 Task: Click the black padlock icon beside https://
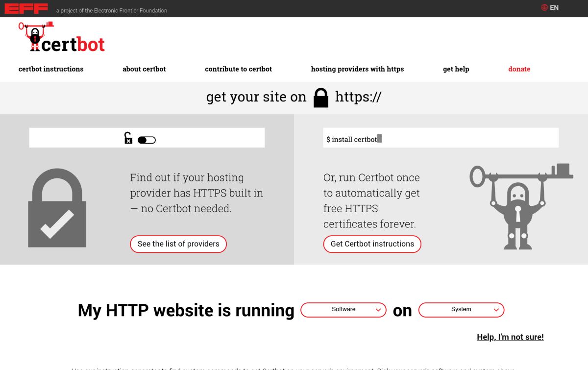coord(321,98)
